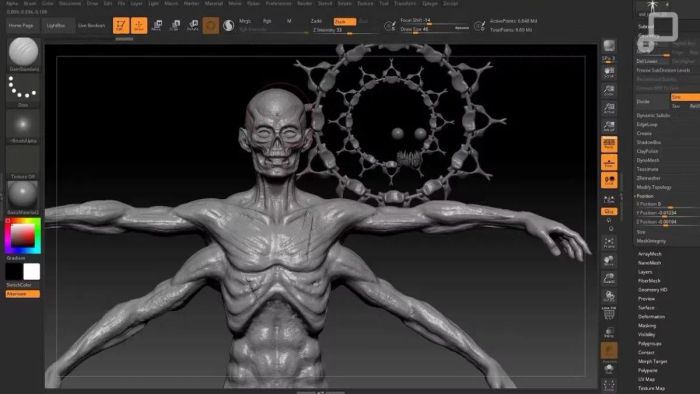Click the Live Boolean button
Screen dimensions: 700x394
92,26
